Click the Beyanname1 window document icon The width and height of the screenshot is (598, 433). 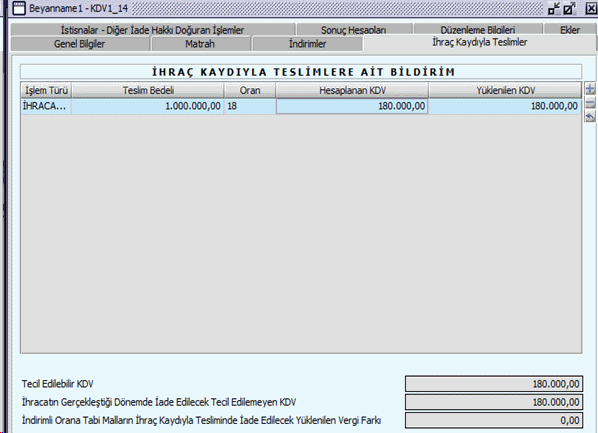point(19,8)
